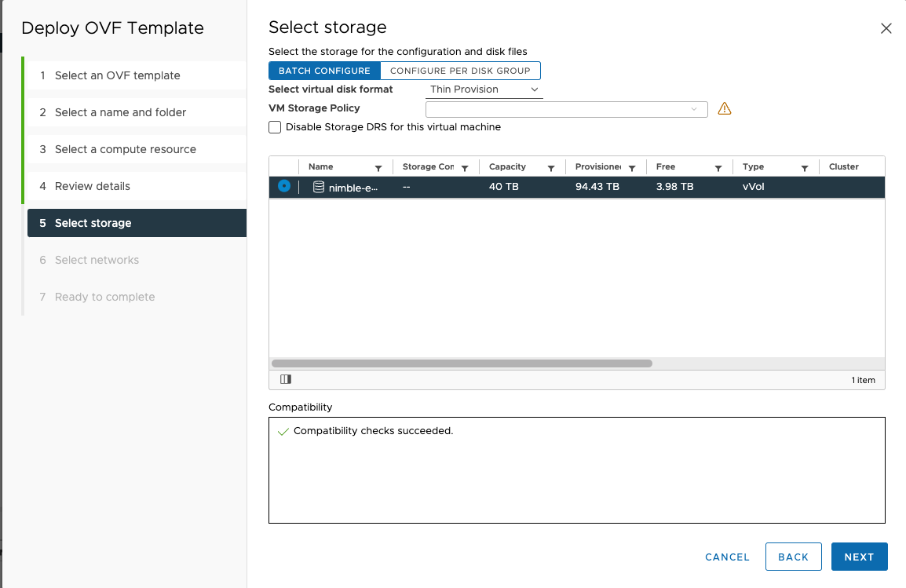
Task: Click the Provisioned column filter icon
Action: (x=632, y=168)
